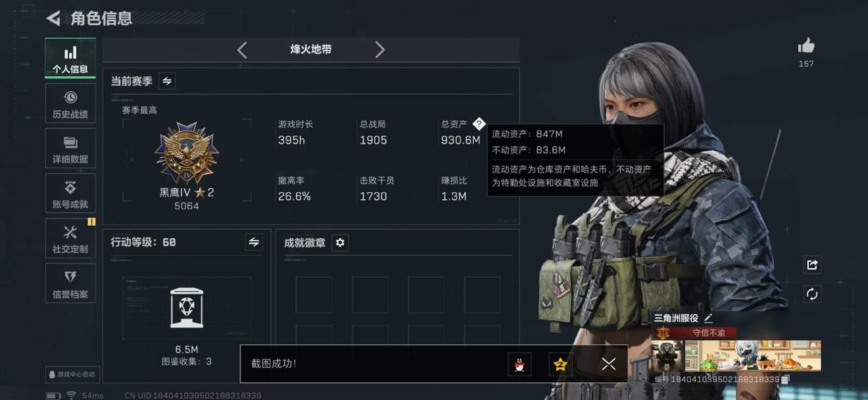Open achievement badge settings gear

coord(340,243)
